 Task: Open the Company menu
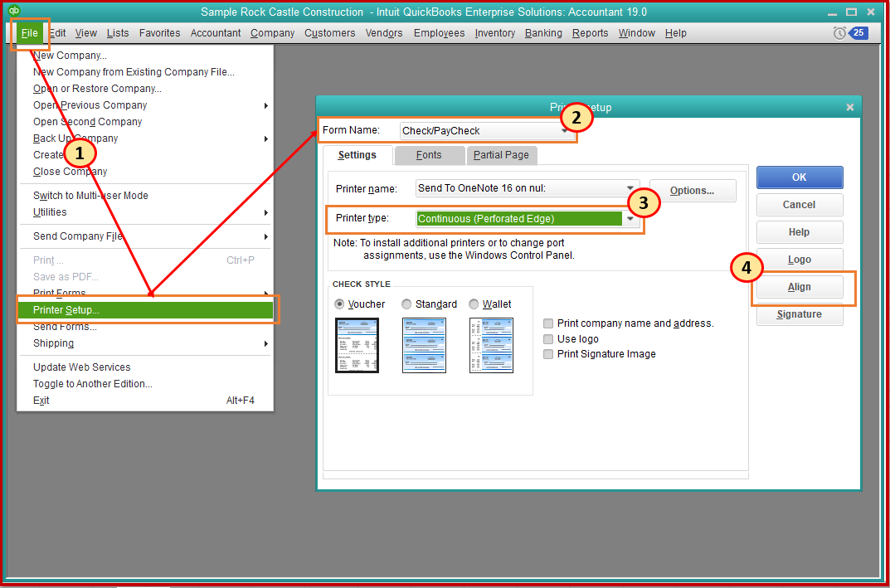(x=272, y=33)
